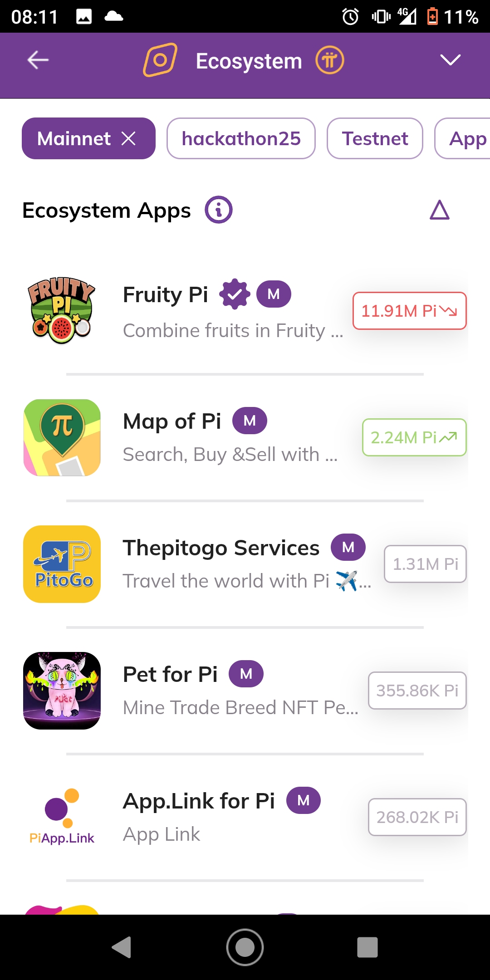The image size is (490, 980).
Task: Tap the back arrow in header
Action: (x=38, y=60)
